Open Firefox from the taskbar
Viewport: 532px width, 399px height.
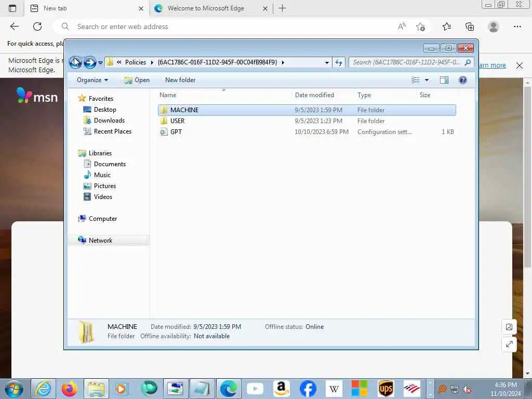[x=70, y=389]
